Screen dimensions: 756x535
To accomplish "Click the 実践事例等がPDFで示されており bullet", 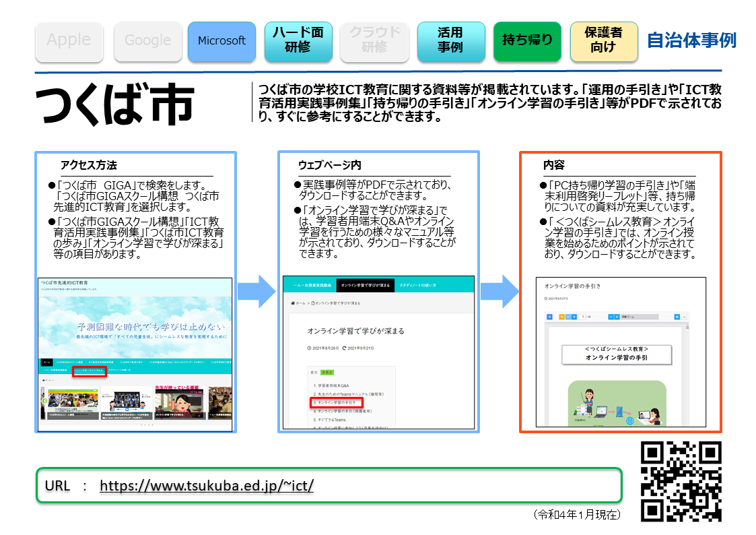I will click(x=374, y=190).
